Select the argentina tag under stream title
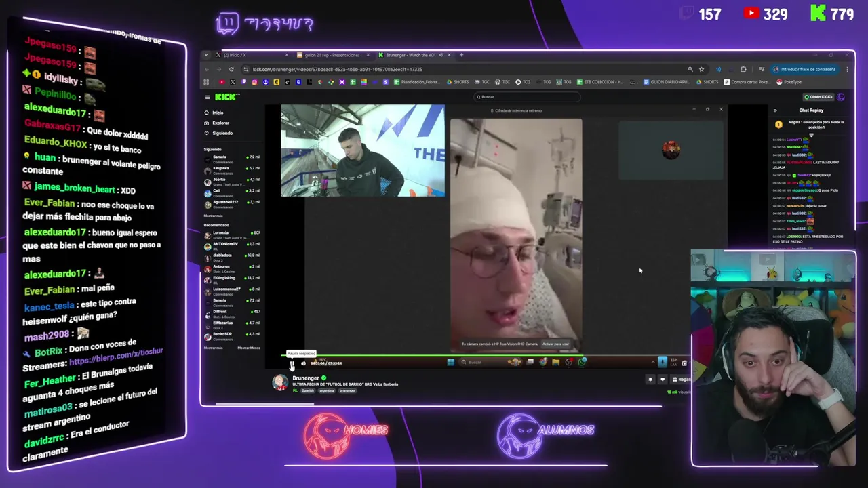This screenshot has height=488, width=868. [x=326, y=390]
